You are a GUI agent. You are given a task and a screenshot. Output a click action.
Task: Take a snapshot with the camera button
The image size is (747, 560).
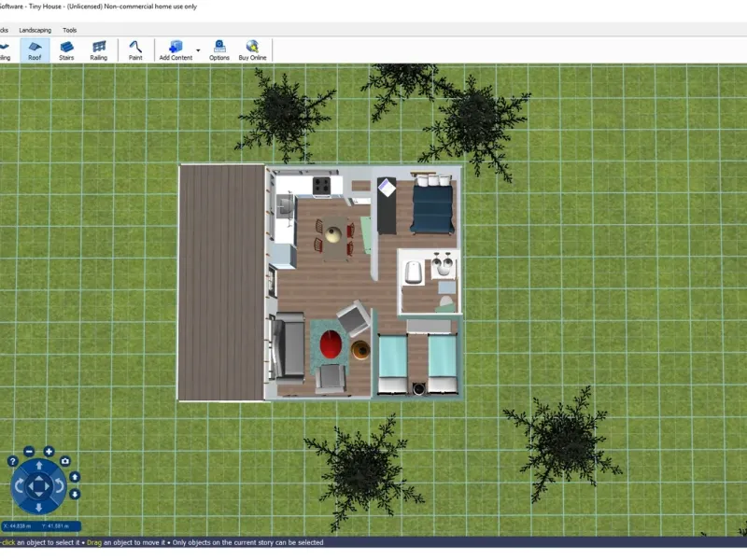tap(65, 461)
